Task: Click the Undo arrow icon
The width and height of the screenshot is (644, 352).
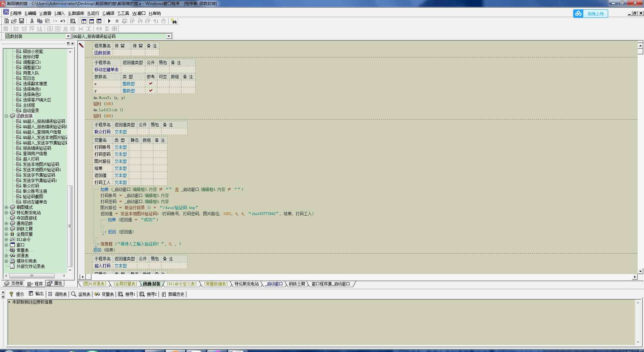Action: pos(63,21)
